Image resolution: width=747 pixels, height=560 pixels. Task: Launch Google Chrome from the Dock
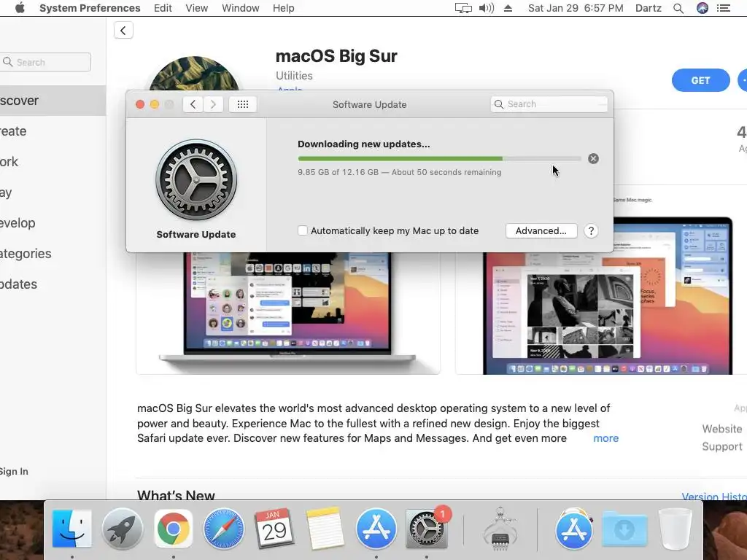pos(174,529)
